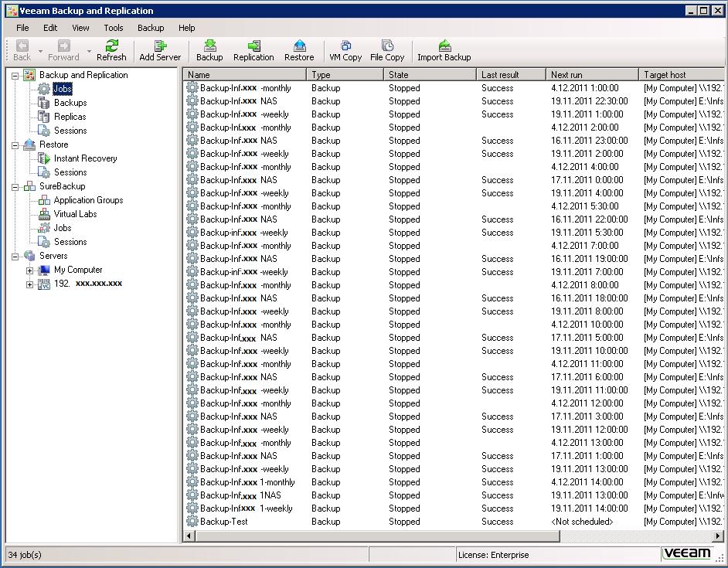
Task: Open the Tools menu
Action: (114, 28)
